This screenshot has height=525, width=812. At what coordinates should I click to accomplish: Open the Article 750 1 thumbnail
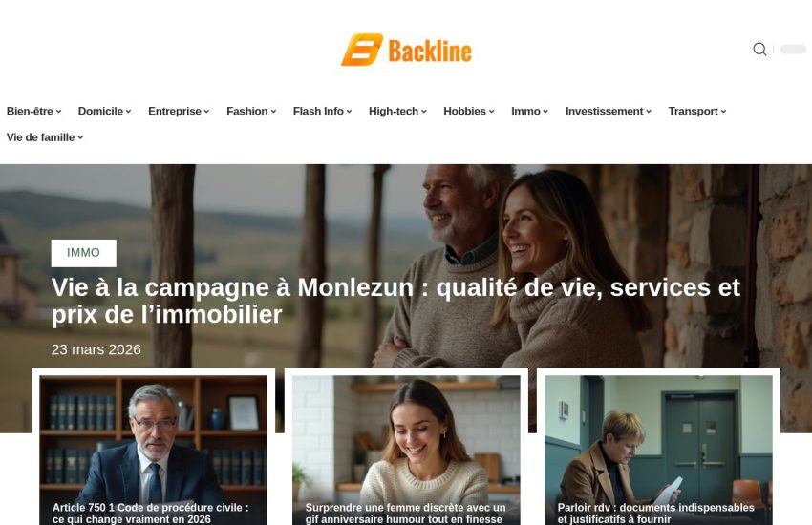click(x=153, y=450)
